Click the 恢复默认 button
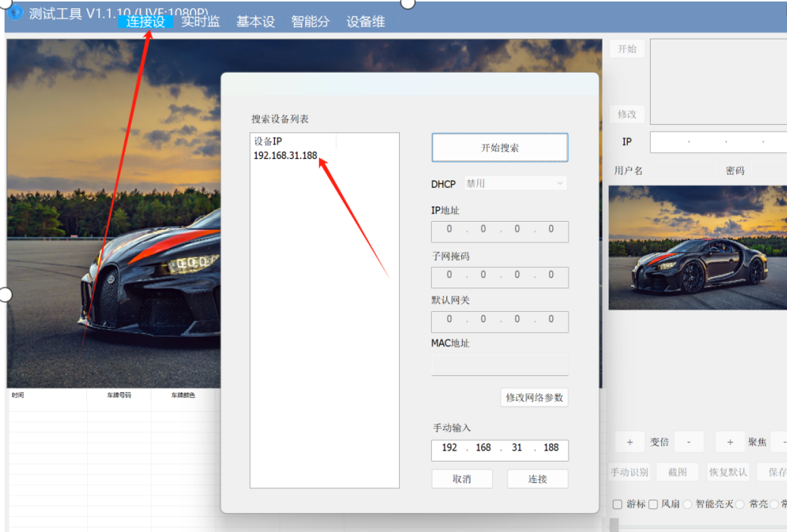The height and width of the screenshot is (532, 787). (728, 472)
